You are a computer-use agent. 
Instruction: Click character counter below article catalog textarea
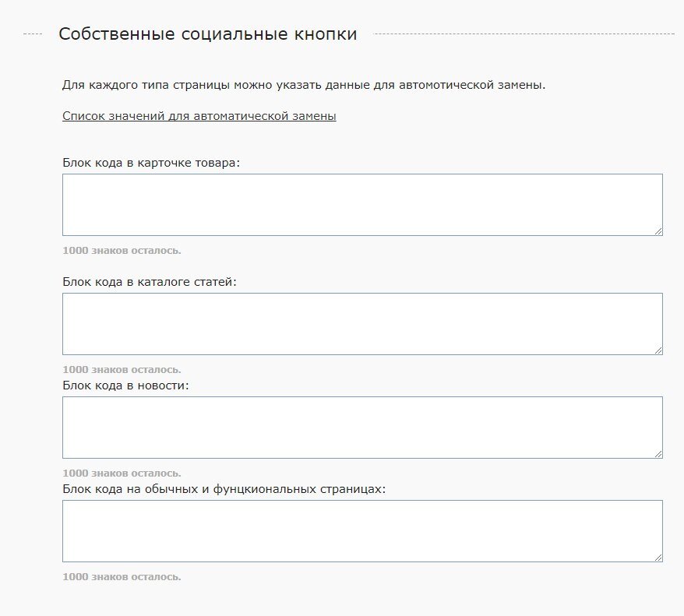coord(122,370)
